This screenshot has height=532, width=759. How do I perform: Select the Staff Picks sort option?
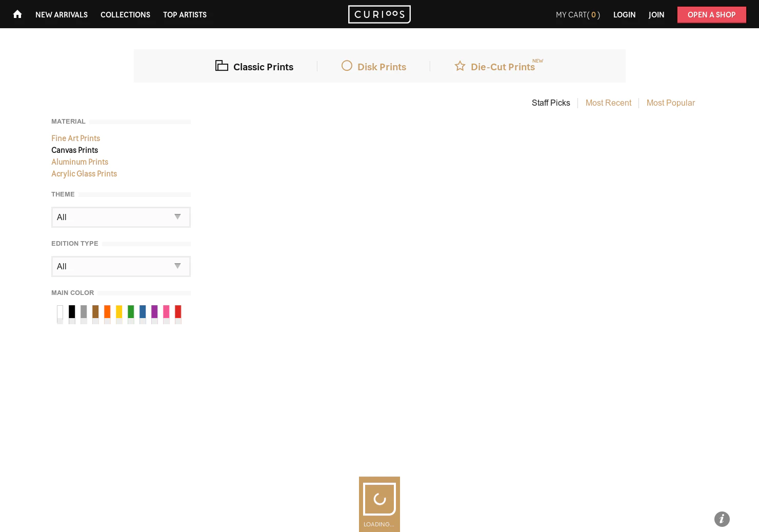pos(551,103)
